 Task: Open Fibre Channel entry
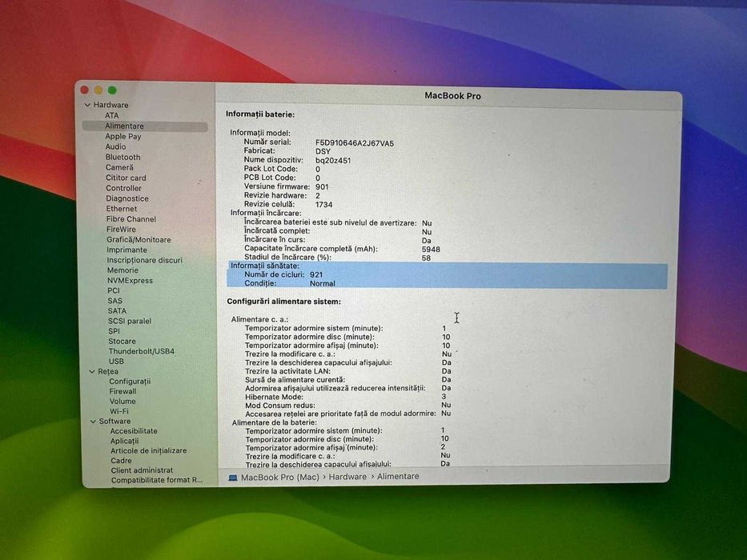coord(131,219)
